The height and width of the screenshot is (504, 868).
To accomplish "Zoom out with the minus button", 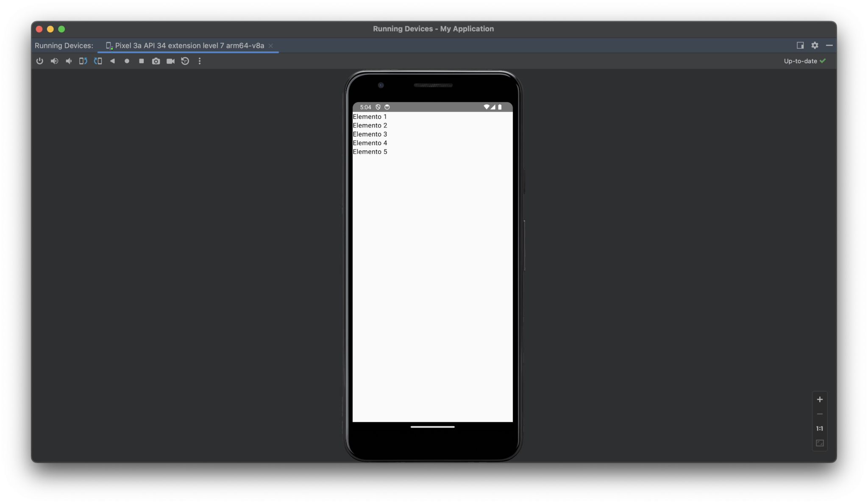I will pos(820,414).
